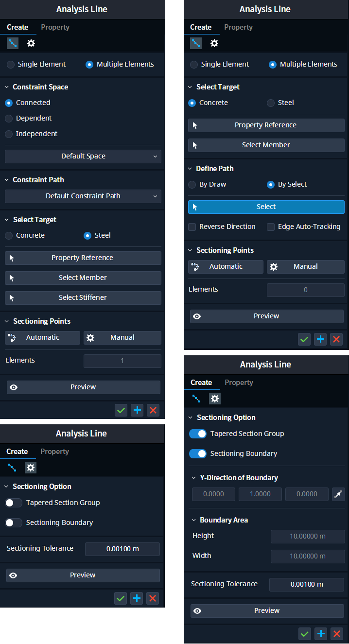349x644 pixels.
Task: Click Automatic sectioning in top-left panel
Action: tap(43, 337)
